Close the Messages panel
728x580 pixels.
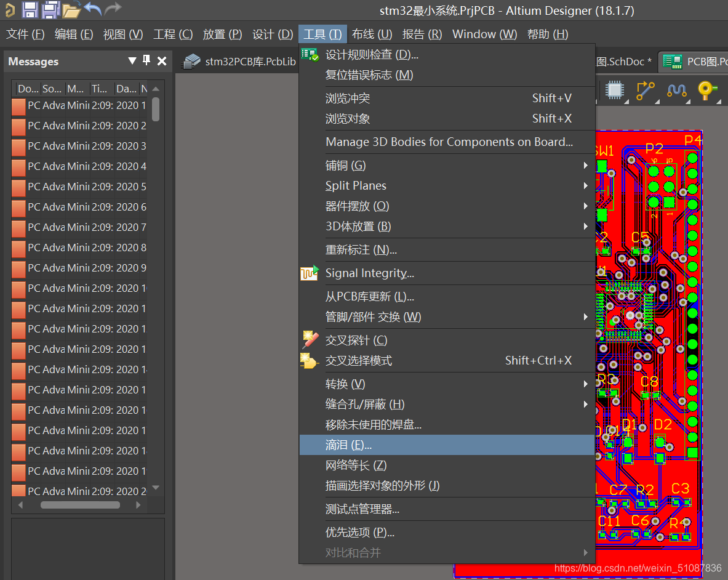tap(162, 60)
